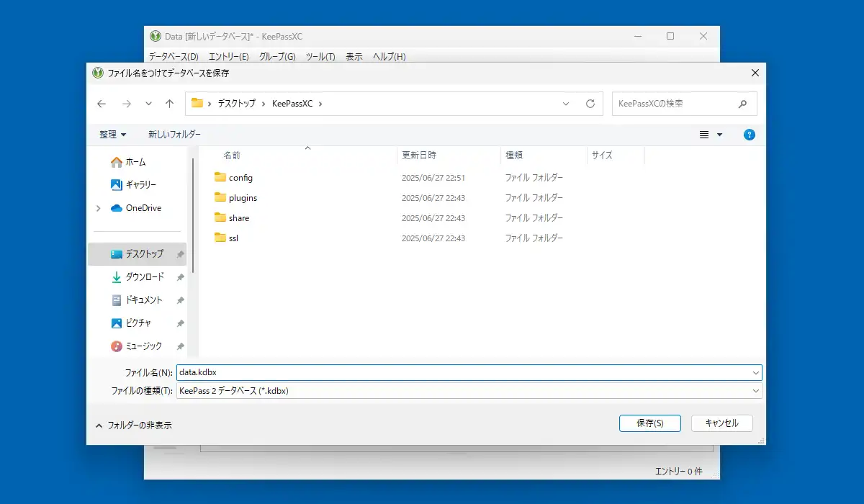Select デスクトップ in navigation pane
The width and height of the screenshot is (864, 504).
(x=137, y=254)
